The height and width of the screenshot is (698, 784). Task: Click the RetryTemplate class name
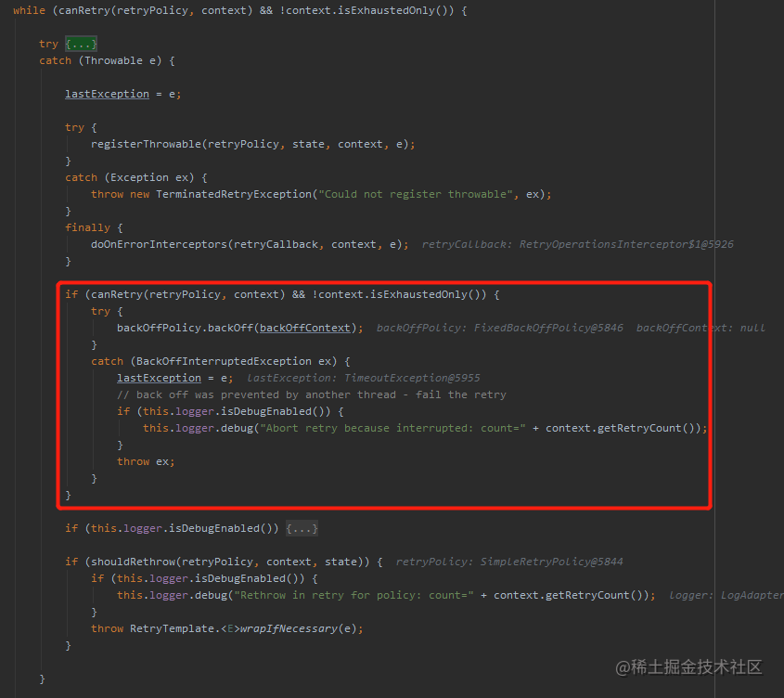click(x=172, y=628)
